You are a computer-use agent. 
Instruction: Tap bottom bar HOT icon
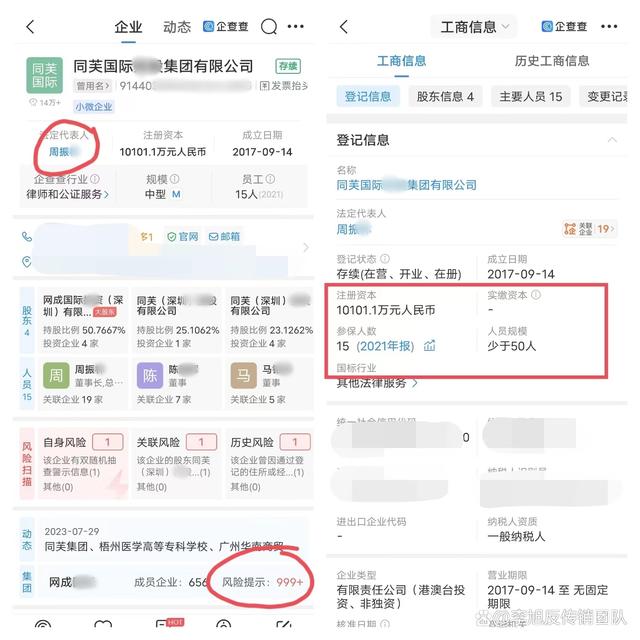click(x=170, y=624)
